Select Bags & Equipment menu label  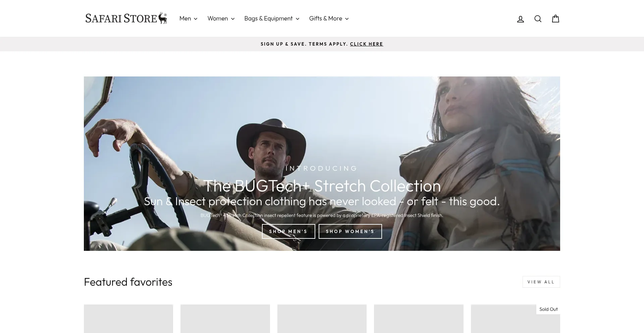pos(268,18)
